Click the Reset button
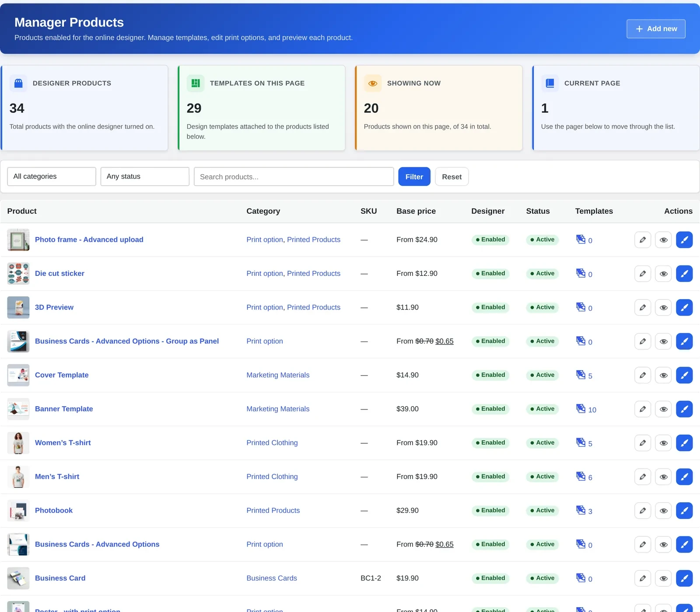Screen dimensions: 700x612 coord(451,177)
